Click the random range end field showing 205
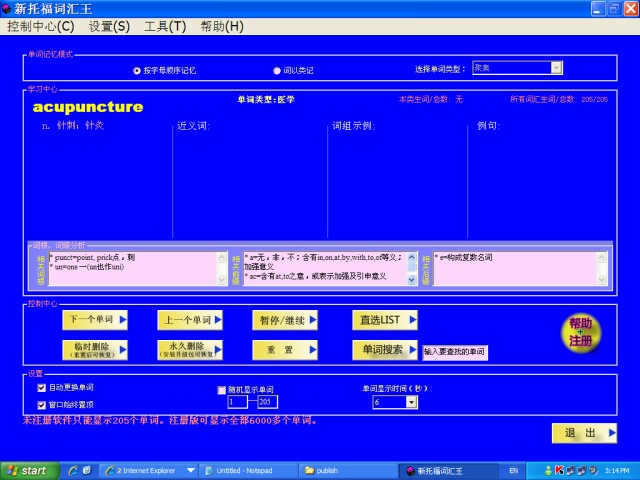This screenshot has height=480, width=640. click(268, 402)
